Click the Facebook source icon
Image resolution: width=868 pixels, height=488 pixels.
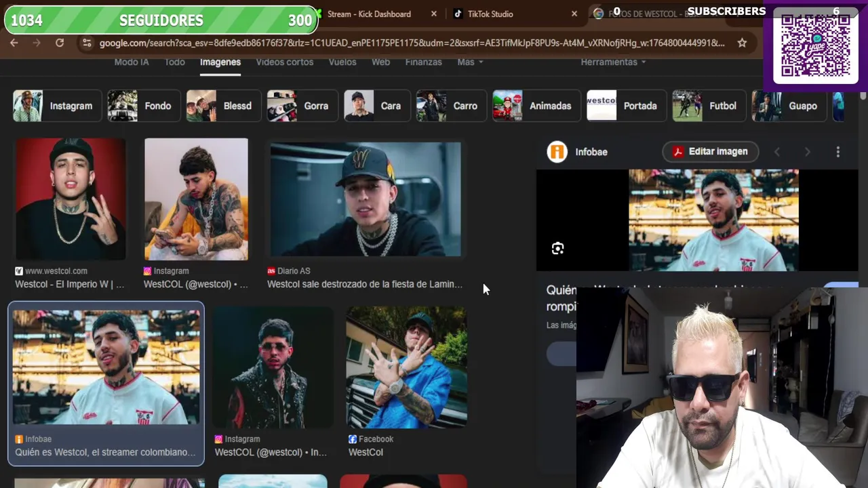click(x=353, y=439)
